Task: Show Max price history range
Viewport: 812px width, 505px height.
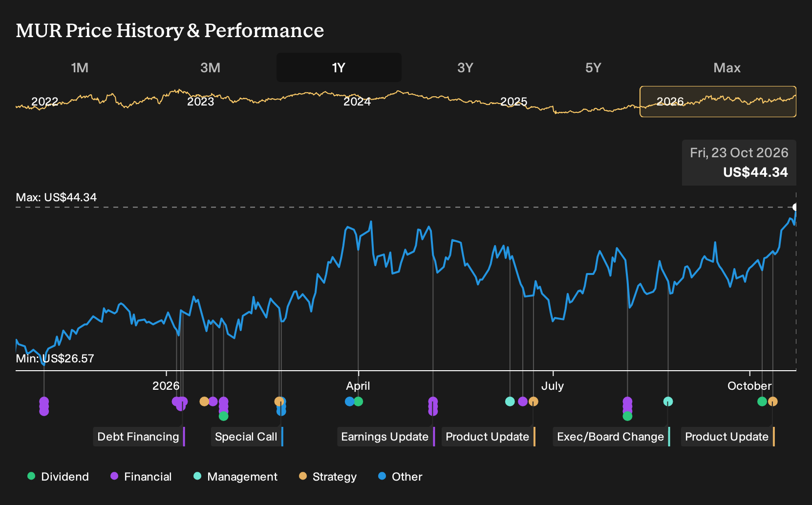Action: [727, 67]
